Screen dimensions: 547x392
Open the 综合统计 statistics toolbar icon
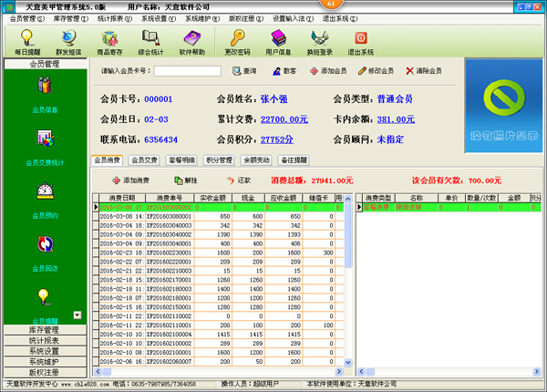coord(151,42)
